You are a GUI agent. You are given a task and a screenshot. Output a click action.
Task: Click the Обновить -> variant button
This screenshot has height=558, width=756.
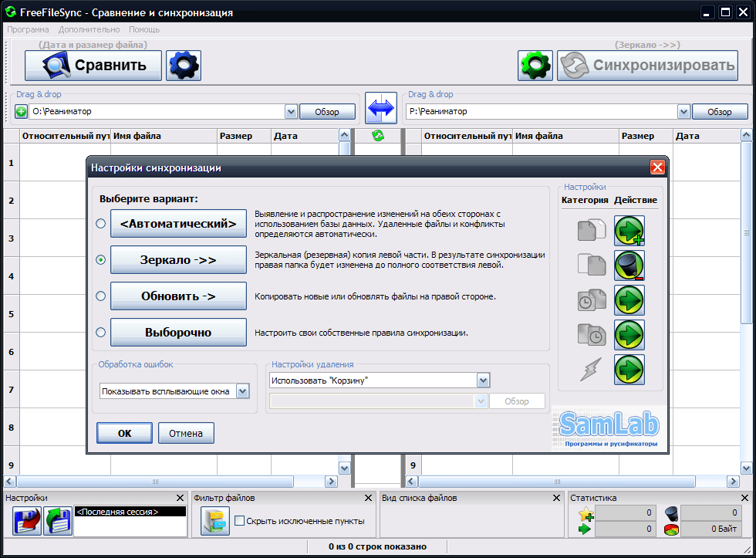(x=178, y=296)
